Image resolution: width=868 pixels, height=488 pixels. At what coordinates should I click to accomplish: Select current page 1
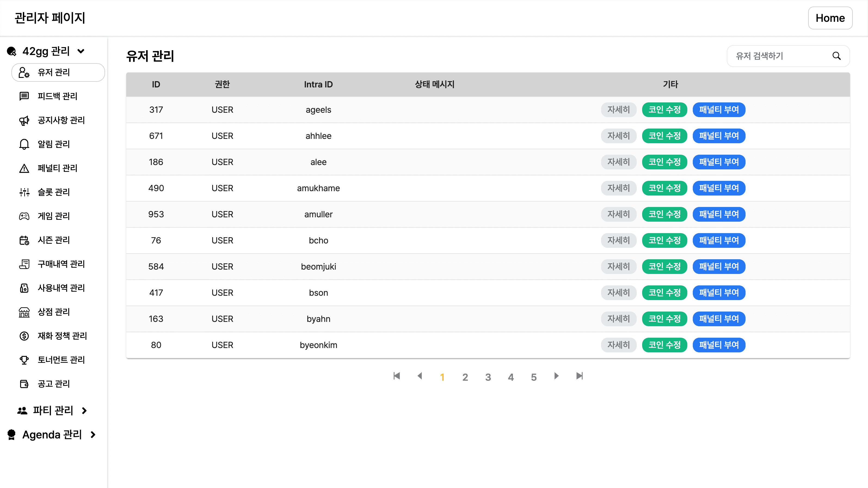pyautogui.click(x=442, y=377)
